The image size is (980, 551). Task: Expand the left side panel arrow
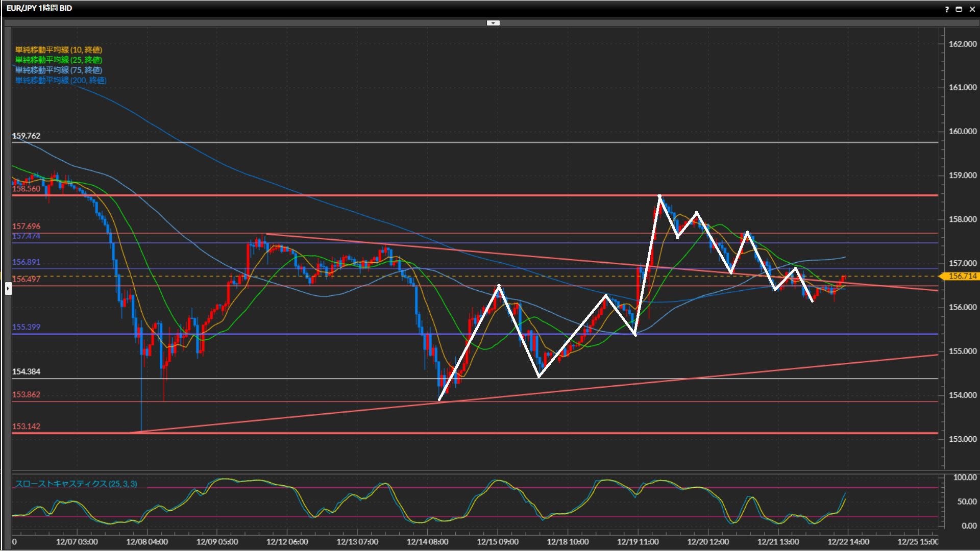[8, 289]
